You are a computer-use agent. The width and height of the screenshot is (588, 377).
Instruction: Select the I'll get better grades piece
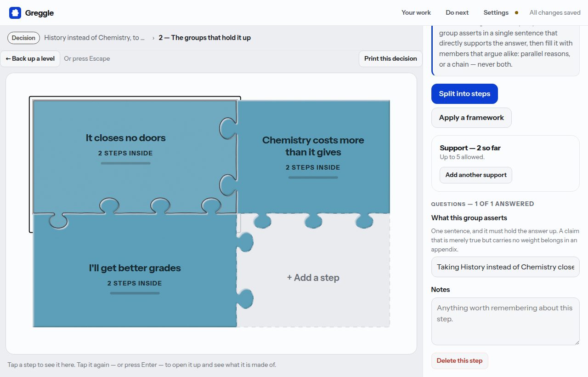tap(135, 271)
